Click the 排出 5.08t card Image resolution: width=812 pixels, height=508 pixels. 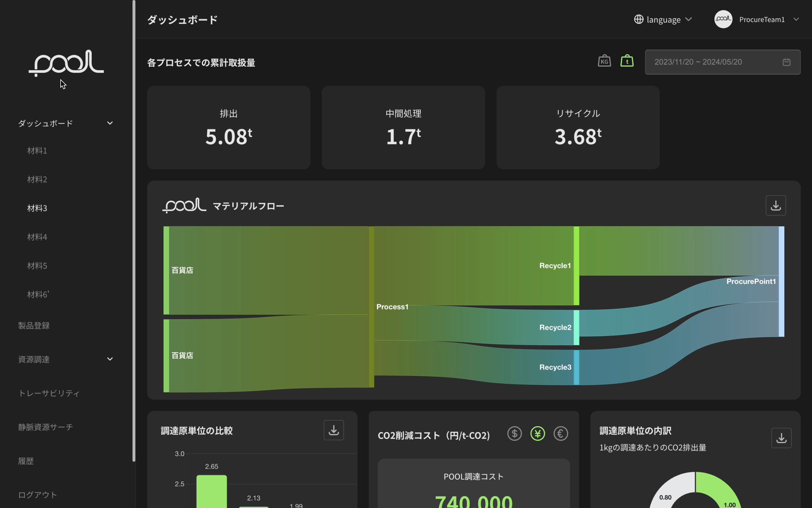tap(229, 127)
